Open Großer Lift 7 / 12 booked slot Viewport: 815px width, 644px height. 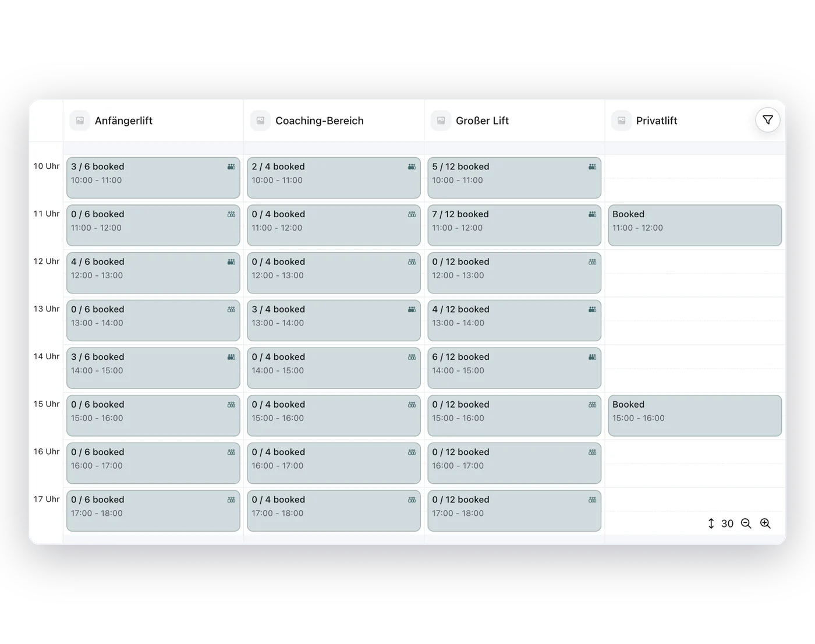(514, 225)
